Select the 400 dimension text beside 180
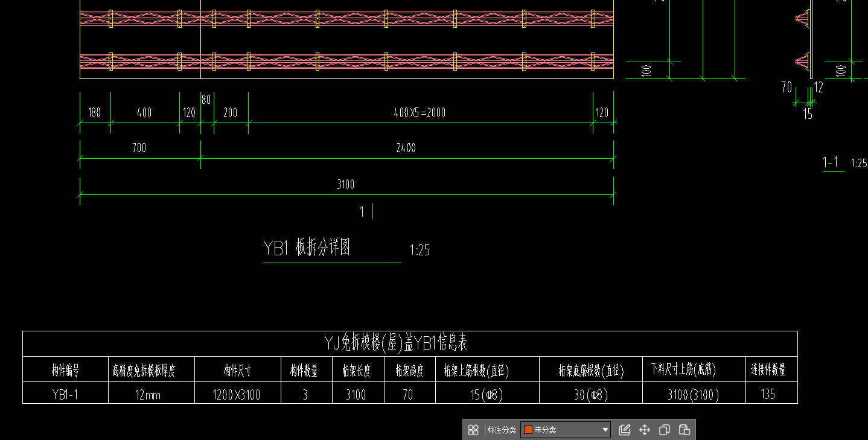The width and height of the screenshot is (868, 440). tap(144, 113)
